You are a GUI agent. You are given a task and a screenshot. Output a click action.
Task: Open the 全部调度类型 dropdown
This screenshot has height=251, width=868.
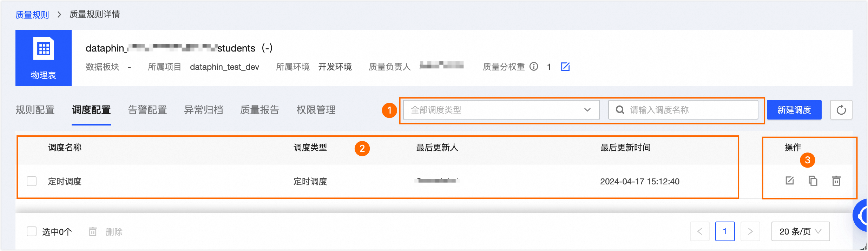501,110
